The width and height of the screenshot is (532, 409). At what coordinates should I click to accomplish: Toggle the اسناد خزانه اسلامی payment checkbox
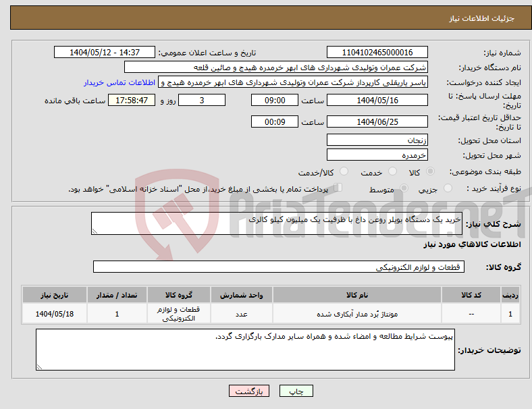338,188
